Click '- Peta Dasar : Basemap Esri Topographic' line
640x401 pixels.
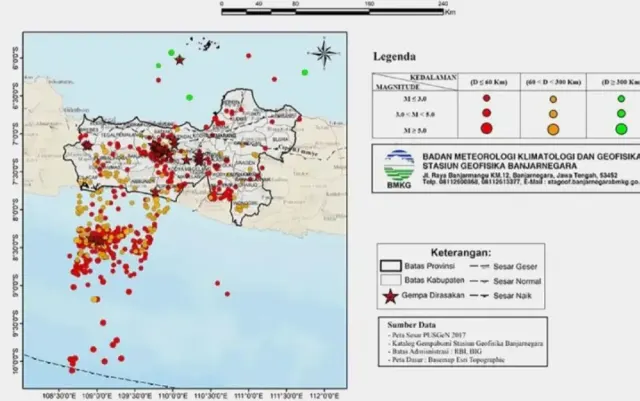[x=447, y=360]
